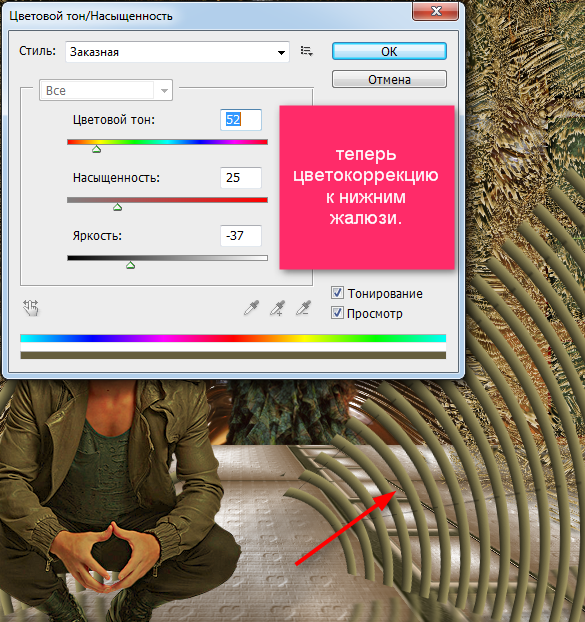585x622 pixels.
Task: Click the arrow of the Заказная combo box
Action: (281, 52)
